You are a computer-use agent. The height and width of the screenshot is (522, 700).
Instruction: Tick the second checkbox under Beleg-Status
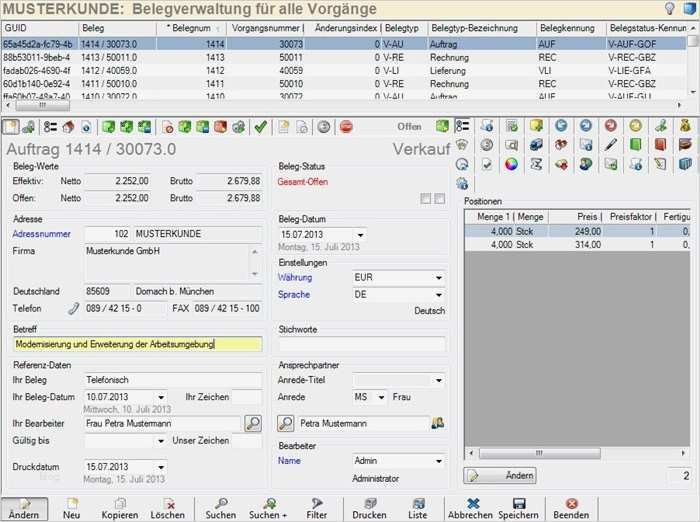point(439,199)
